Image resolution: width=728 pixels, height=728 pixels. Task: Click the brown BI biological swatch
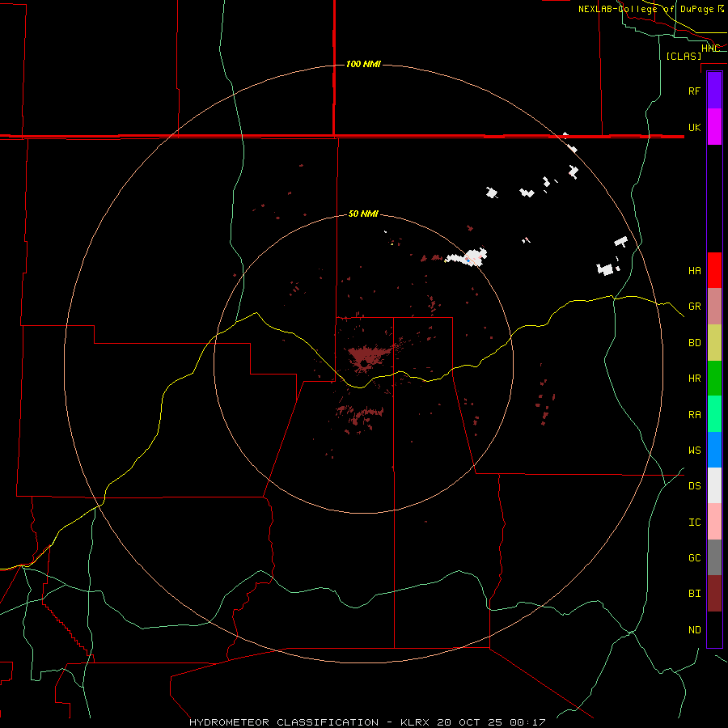coord(714,594)
